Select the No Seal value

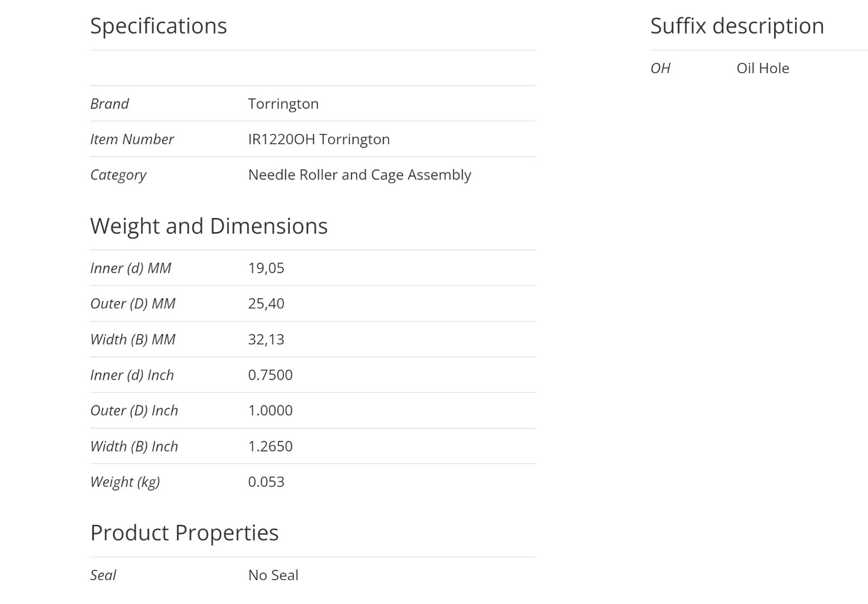(x=273, y=575)
